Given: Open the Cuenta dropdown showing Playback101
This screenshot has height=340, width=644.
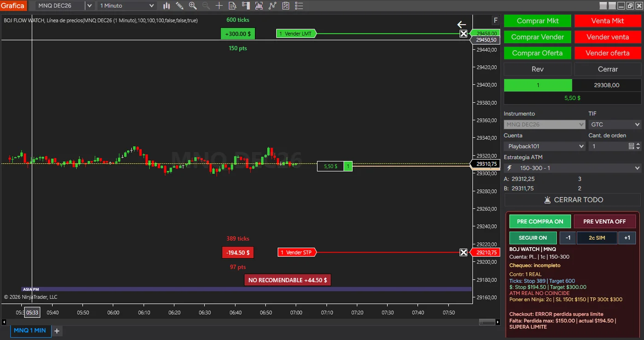Looking at the screenshot, I should pyautogui.click(x=545, y=146).
